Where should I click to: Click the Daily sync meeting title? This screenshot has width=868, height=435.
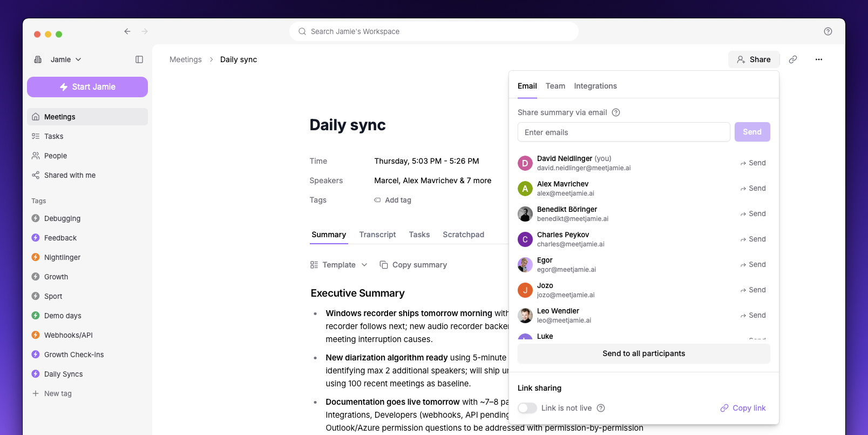pyautogui.click(x=348, y=125)
